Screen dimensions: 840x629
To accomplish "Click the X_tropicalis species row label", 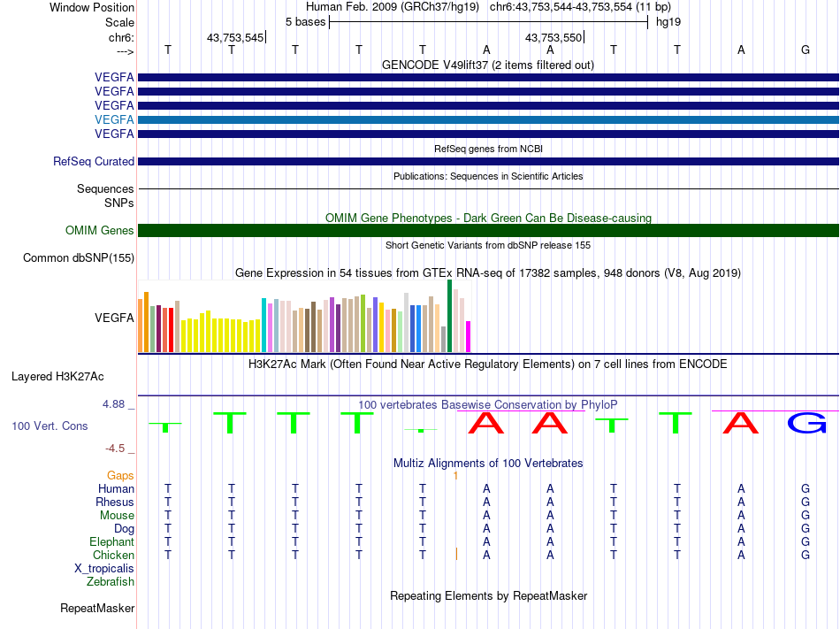I will click(104, 569).
